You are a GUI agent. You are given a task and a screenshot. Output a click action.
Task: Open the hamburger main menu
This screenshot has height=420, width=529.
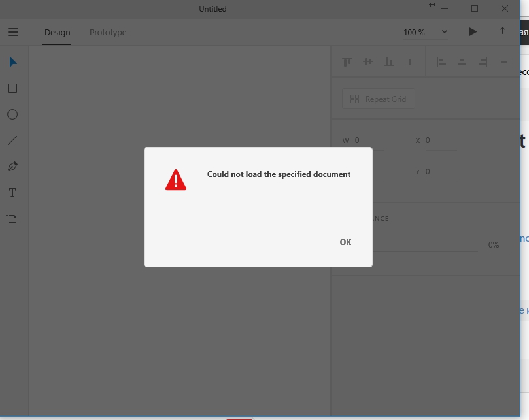click(13, 32)
